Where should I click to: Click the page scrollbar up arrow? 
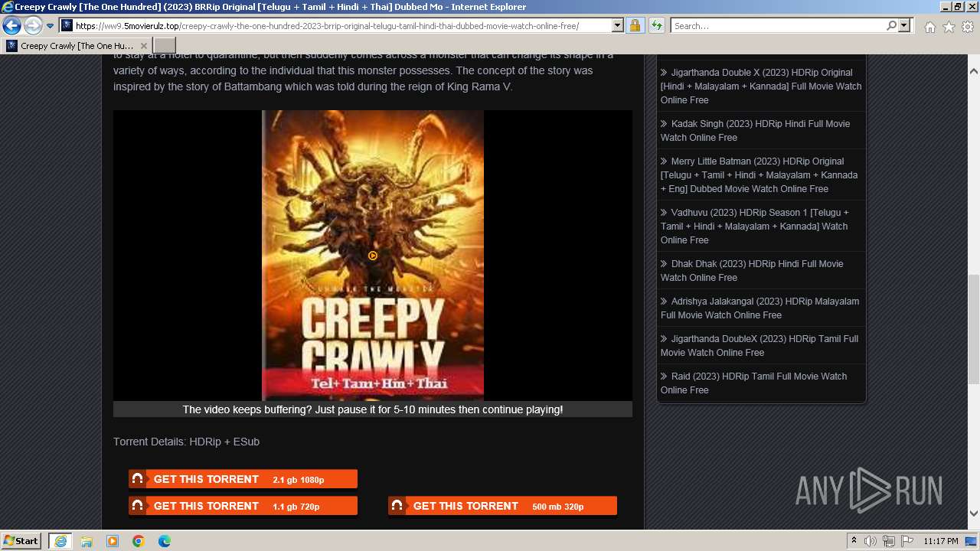tap(974, 70)
